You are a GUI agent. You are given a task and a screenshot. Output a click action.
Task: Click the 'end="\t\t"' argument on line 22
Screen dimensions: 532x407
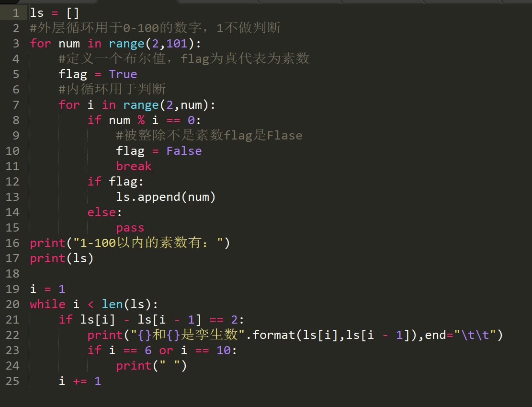(460, 335)
